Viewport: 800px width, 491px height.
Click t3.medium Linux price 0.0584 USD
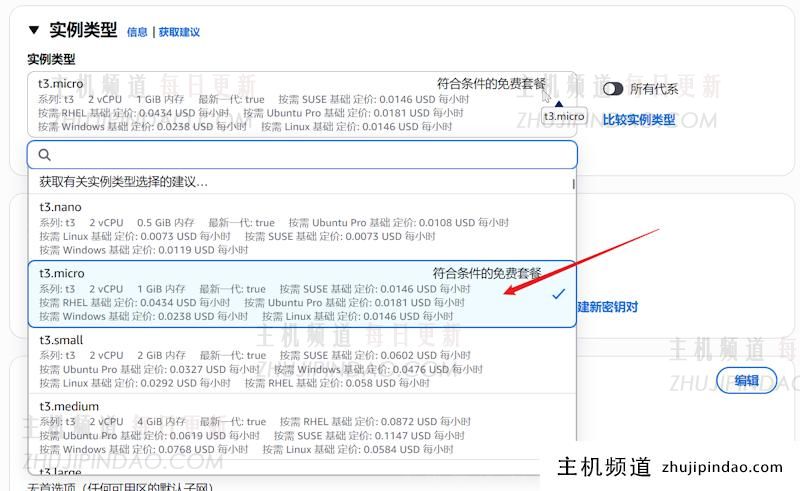click(358, 449)
